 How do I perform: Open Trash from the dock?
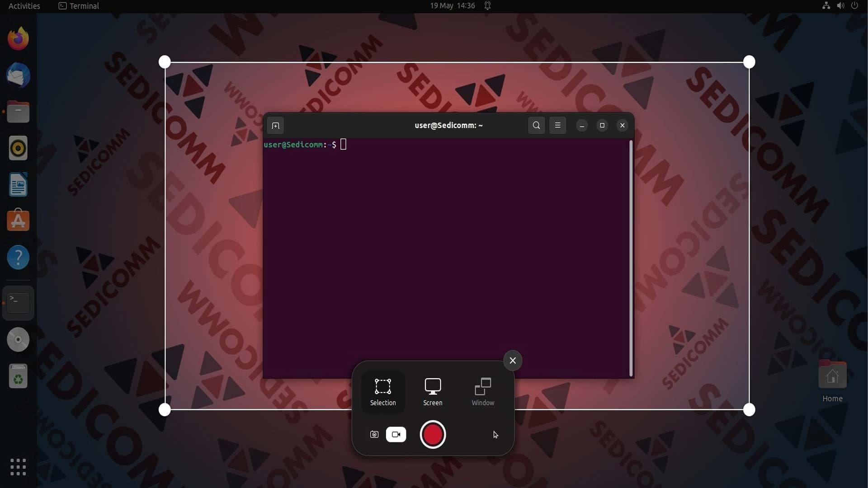(x=18, y=376)
